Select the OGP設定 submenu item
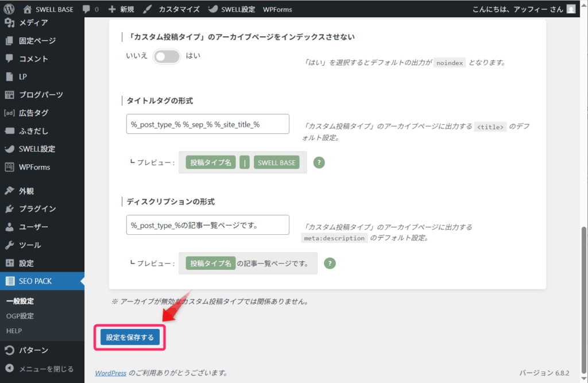This screenshot has width=588, height=383. point(20,316)
